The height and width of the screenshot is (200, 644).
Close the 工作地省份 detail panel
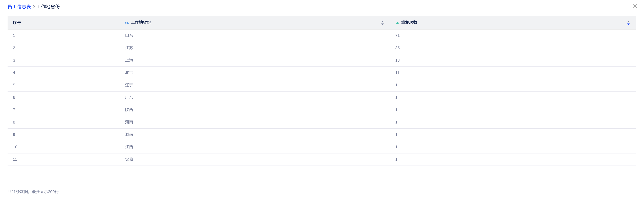[635, 6]
